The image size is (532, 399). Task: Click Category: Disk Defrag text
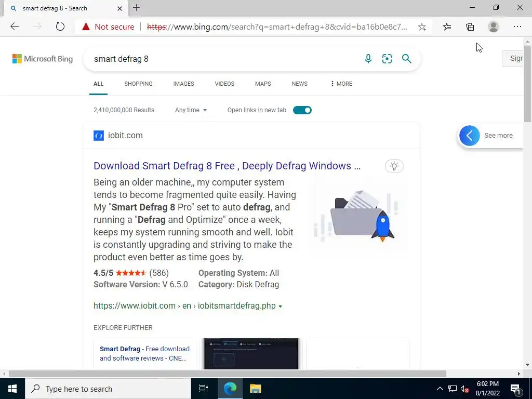(x=238, y=284)
